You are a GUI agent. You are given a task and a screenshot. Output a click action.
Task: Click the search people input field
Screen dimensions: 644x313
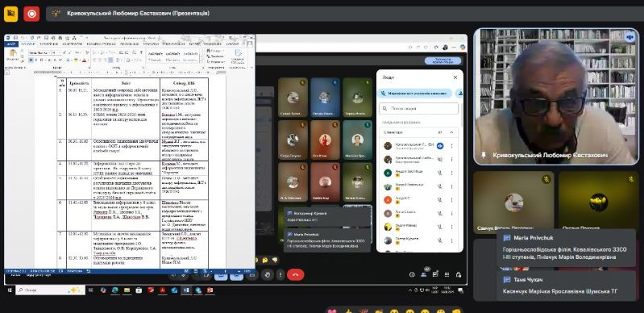[418, 109]
